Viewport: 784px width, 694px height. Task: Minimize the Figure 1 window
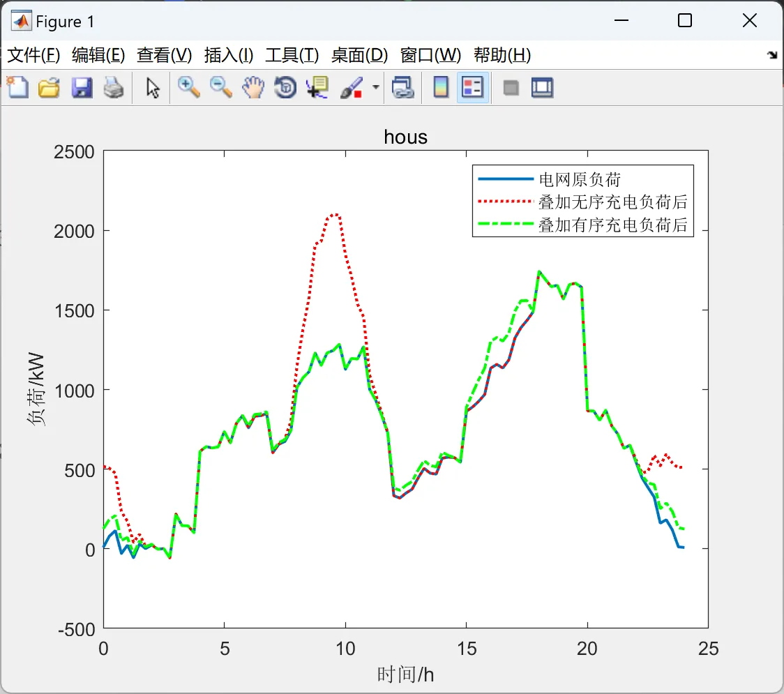[x=621, y=20]
